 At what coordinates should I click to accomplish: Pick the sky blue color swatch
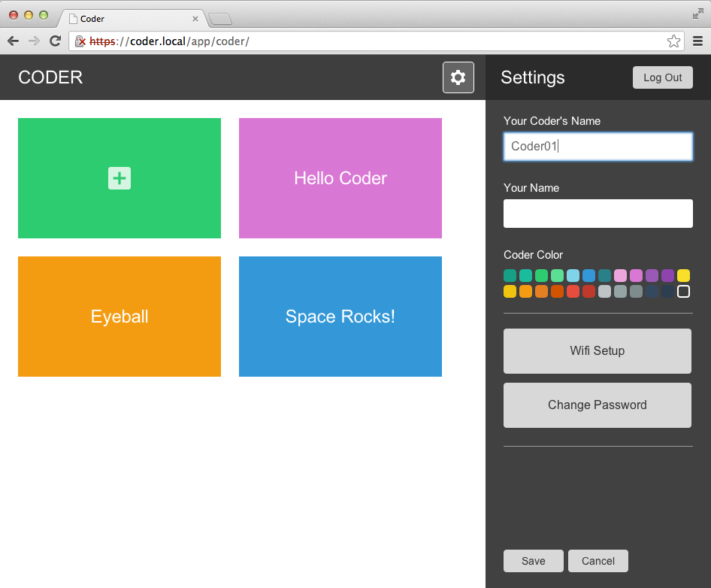573,275
